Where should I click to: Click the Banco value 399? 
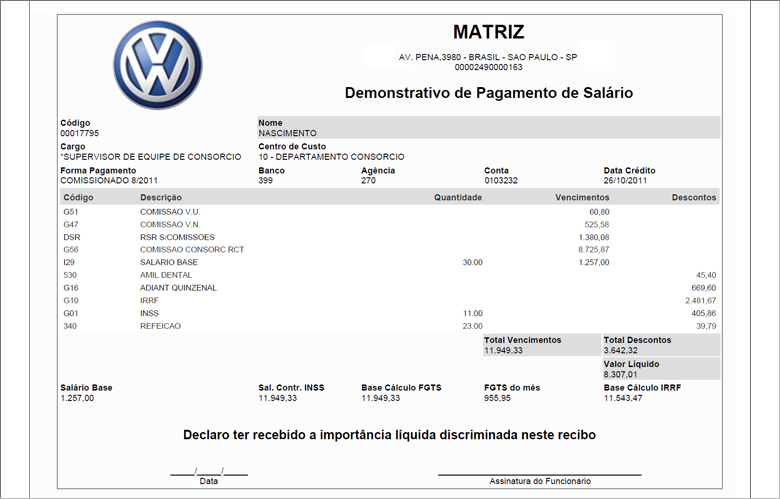tap(266, 181)
